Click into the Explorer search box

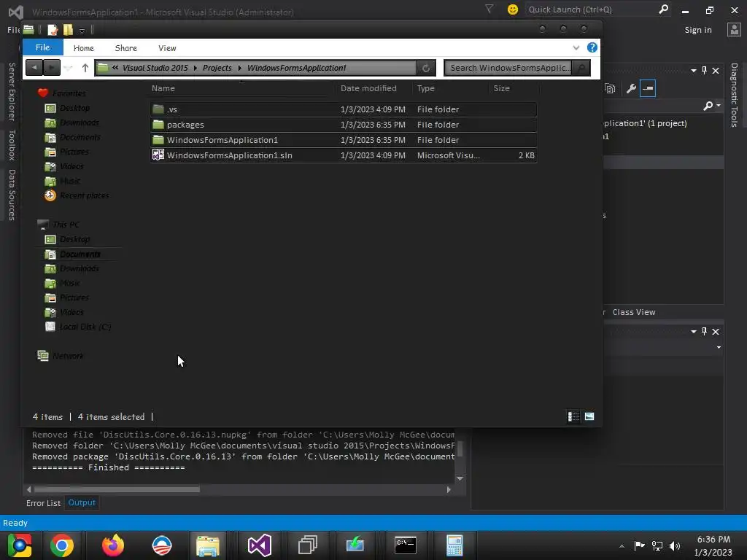pyautogui.click(x=508, y=68)
